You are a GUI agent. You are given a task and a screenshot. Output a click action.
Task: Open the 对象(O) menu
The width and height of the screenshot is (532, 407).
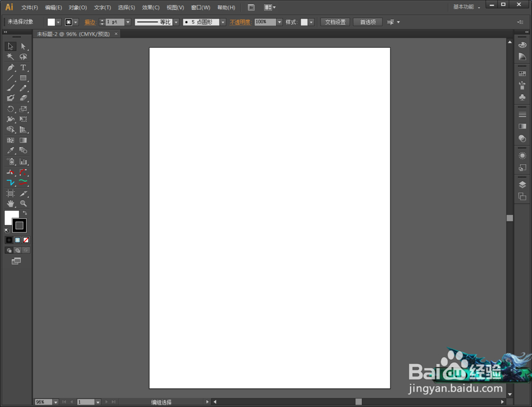pyautogui.click(x=78, y=7)
